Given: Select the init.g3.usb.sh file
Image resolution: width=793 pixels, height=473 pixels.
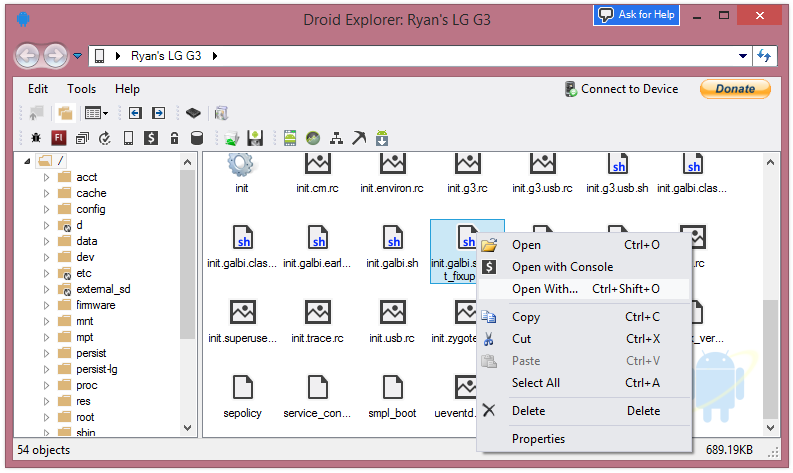Looking at the screenshot, I should pos(617,175).
